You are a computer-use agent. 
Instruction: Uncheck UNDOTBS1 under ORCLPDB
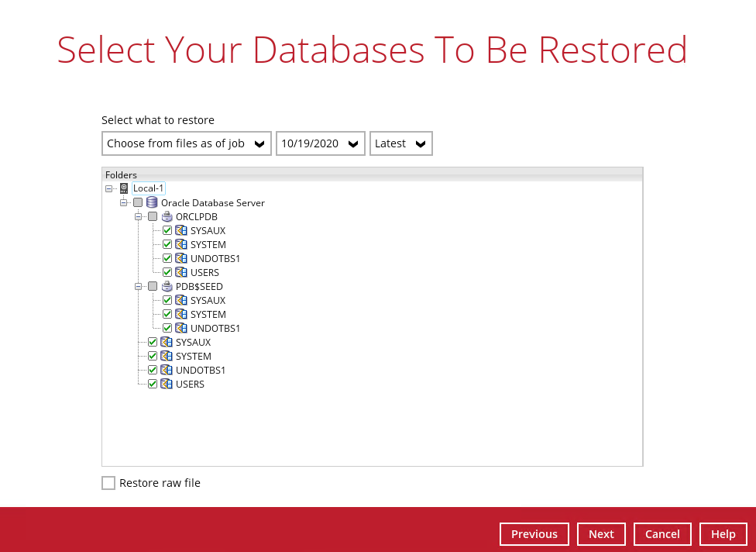(167, 258)
